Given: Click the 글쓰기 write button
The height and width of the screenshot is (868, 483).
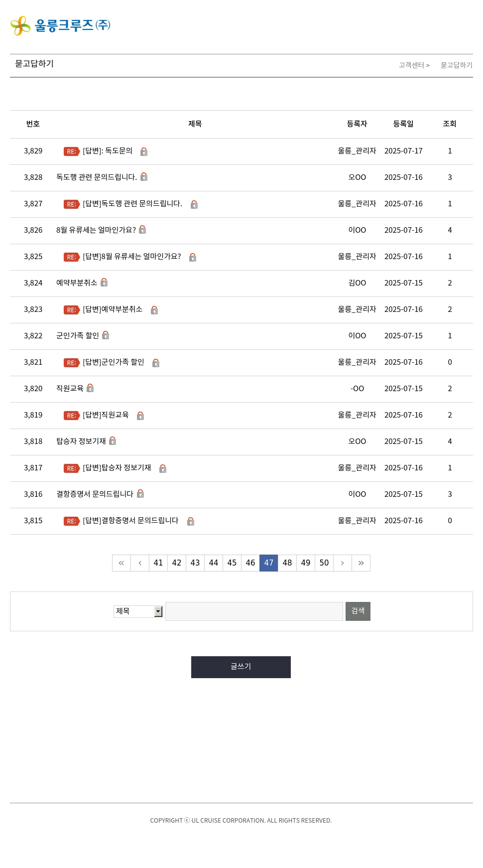Looking at the screenshot, I should [241, 667].
